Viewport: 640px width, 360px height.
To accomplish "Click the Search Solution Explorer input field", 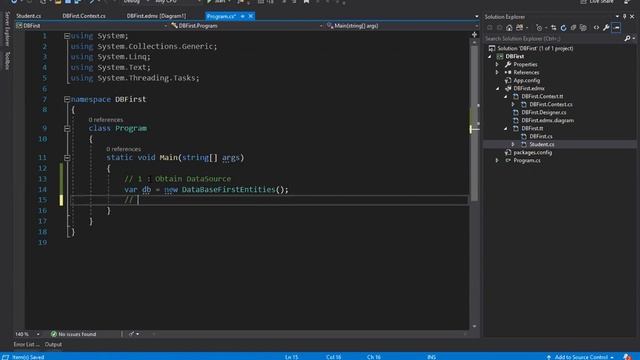I will coord(553,38).
